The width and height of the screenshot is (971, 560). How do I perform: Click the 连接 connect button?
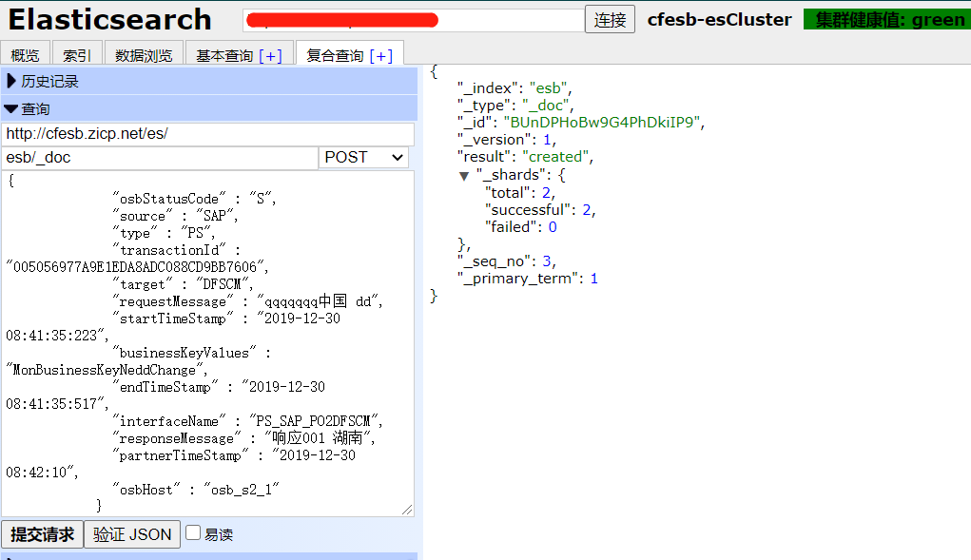[x=610, y=19]
